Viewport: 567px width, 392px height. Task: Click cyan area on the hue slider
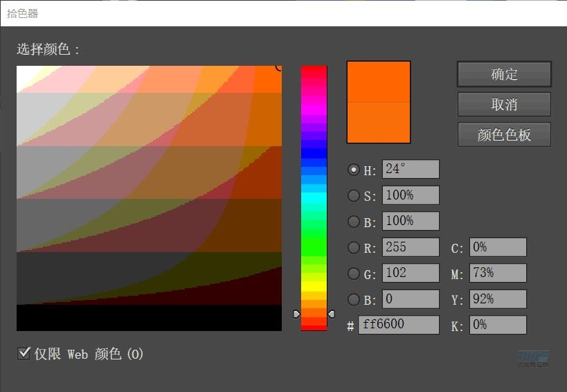coord(314,197)
